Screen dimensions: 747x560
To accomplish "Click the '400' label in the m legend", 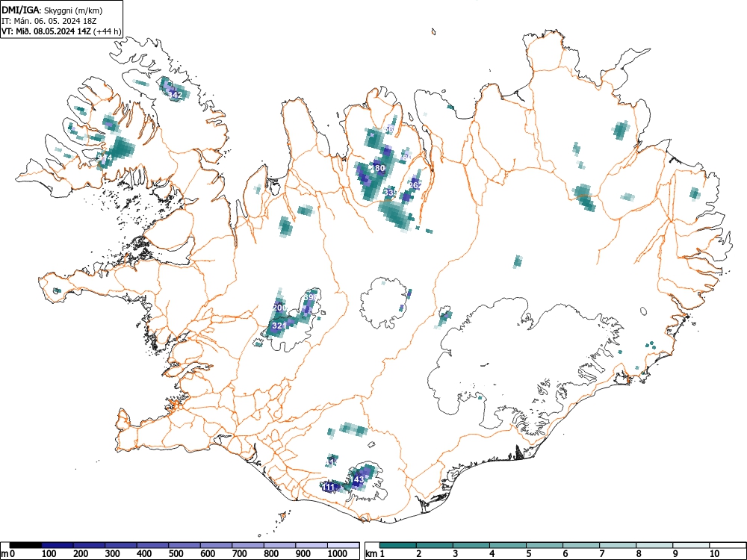I will click(144, 553).
